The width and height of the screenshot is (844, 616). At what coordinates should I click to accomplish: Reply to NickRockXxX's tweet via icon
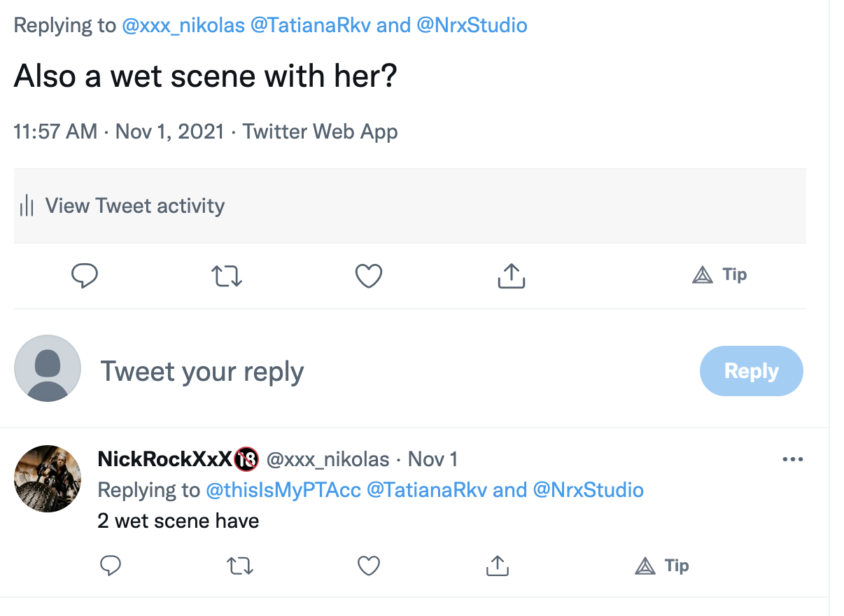point(111,565)
